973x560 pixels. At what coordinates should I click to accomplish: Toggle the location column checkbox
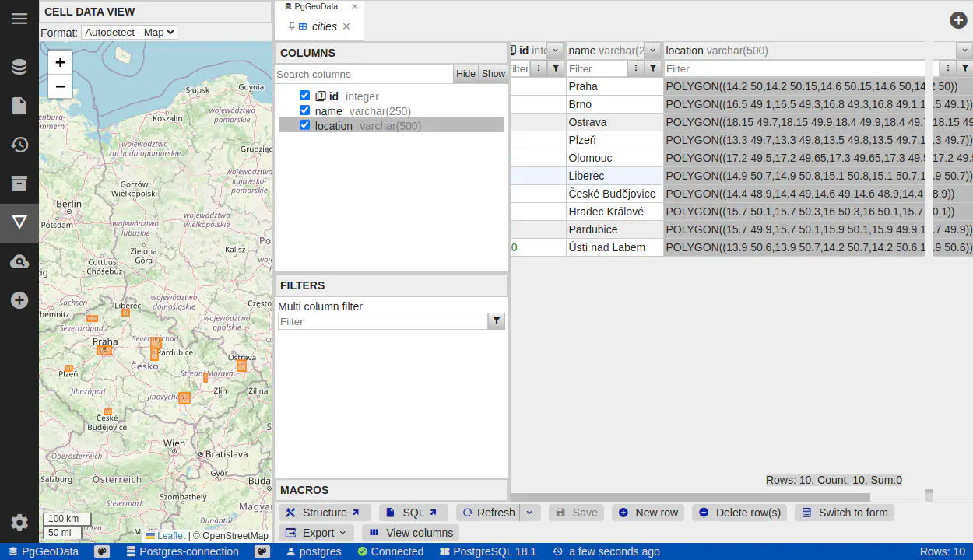click(x=305, y=125)
